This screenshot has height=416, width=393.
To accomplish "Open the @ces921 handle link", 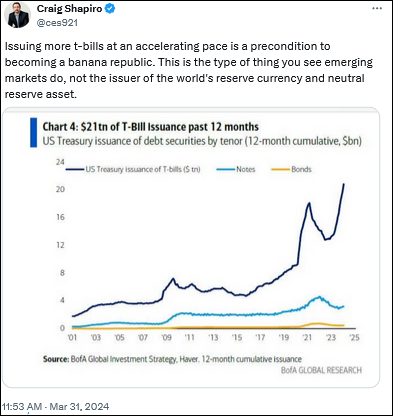I will pyautogui.click(x=57, y=23).
